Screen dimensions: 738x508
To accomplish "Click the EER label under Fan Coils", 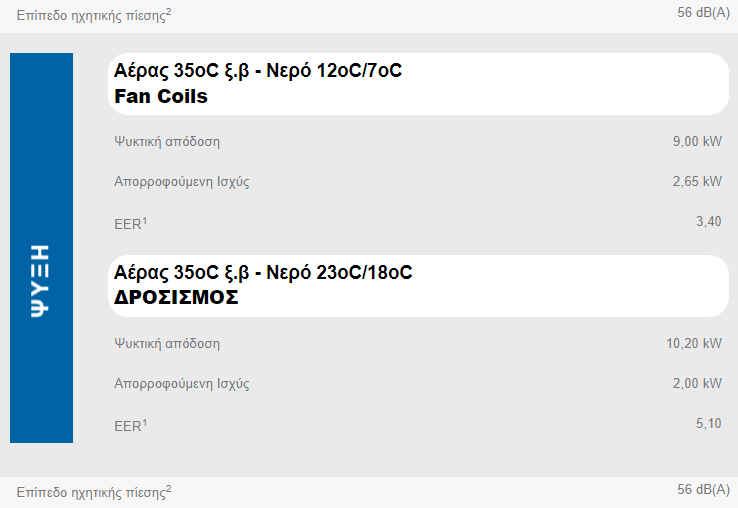I will click(130, 223).
